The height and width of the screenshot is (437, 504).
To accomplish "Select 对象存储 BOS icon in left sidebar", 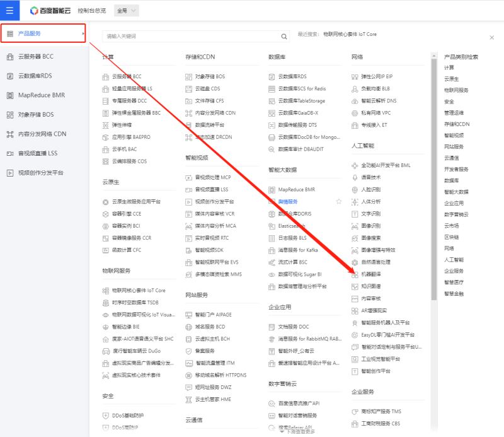I will [x=10, y=115].
